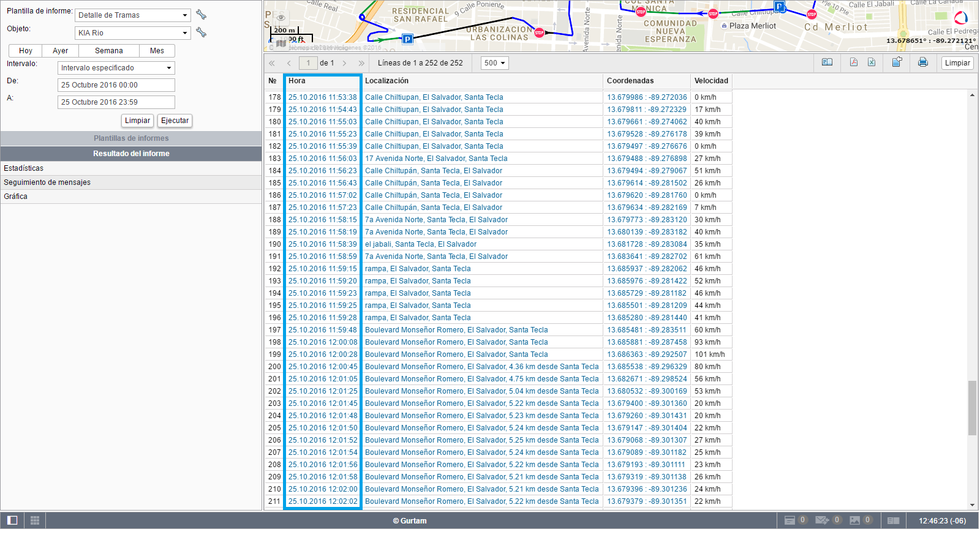Viewport: 980px width, 551px height.
Task: Toggle map visibility with eye icon
Action: coord(281,18)
